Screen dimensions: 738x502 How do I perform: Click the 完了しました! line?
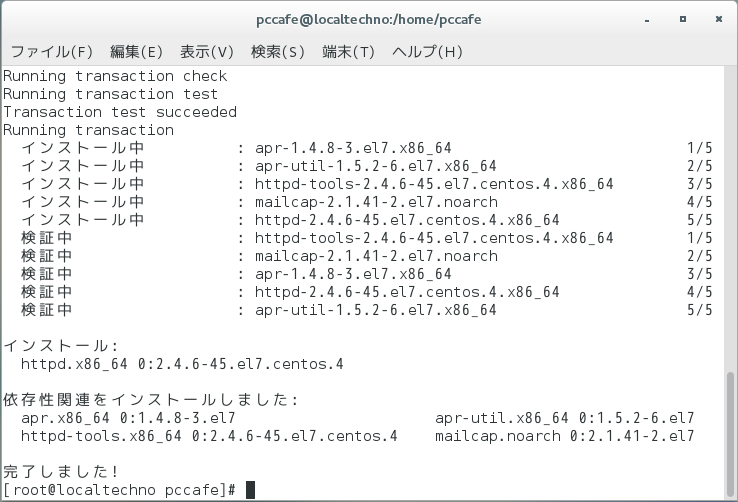[x=61, y=471]
